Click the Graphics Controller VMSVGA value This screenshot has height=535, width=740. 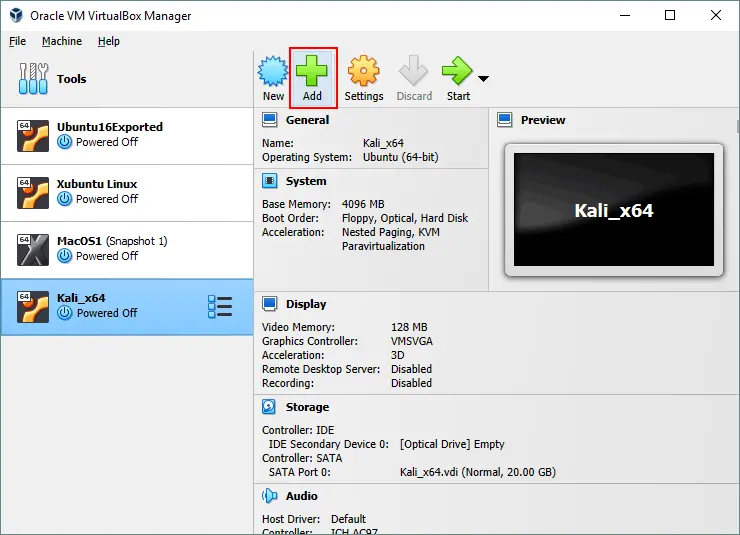click(x=412, y=341)
